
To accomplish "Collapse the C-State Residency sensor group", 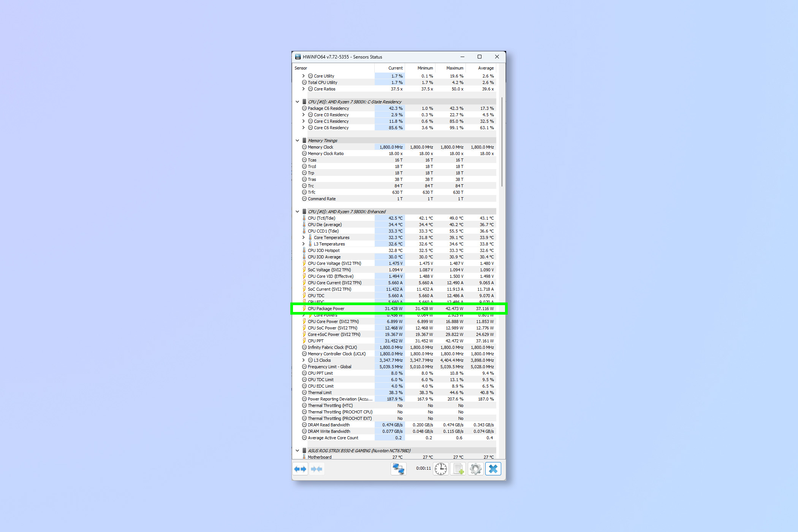I will (x=297, y=102).
